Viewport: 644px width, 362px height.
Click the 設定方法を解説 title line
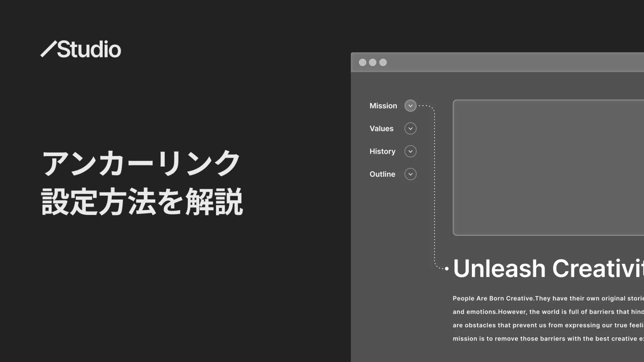(x=142, y=201)
